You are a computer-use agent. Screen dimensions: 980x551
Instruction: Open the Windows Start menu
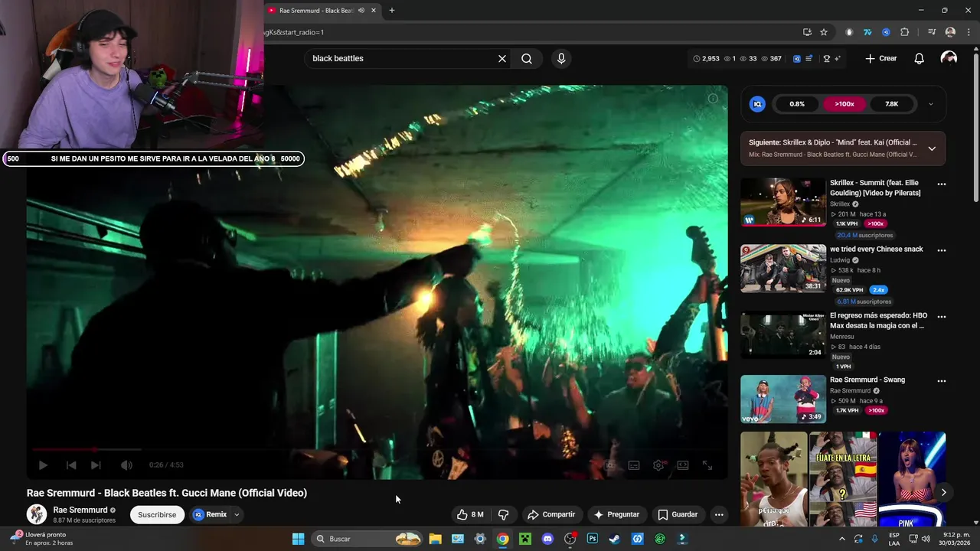(298, 539)
